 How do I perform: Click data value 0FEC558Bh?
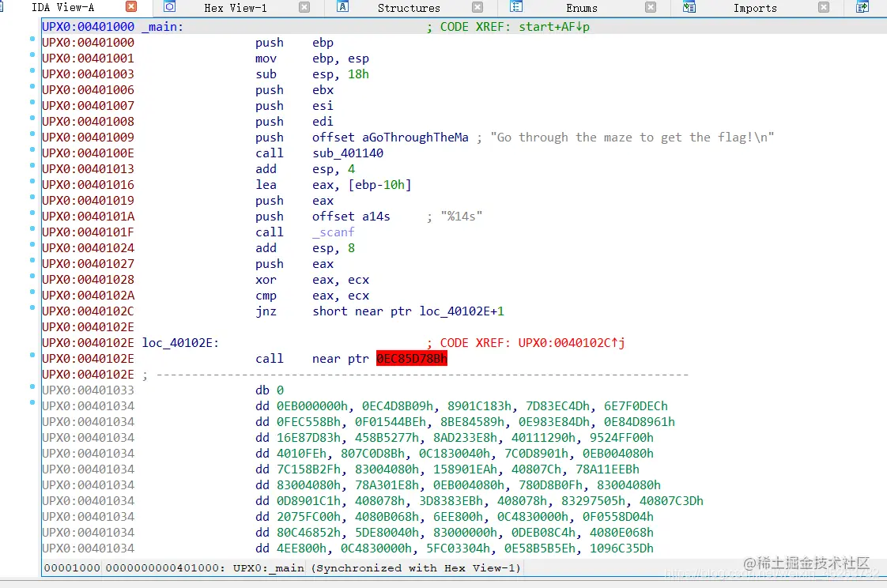pos(309,422)
